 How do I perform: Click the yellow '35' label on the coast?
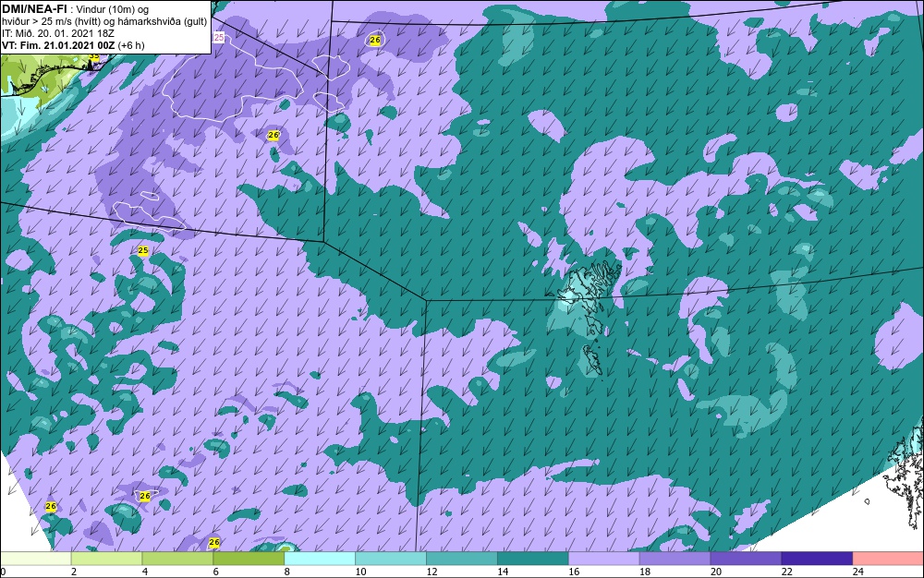tap(93, 56)
